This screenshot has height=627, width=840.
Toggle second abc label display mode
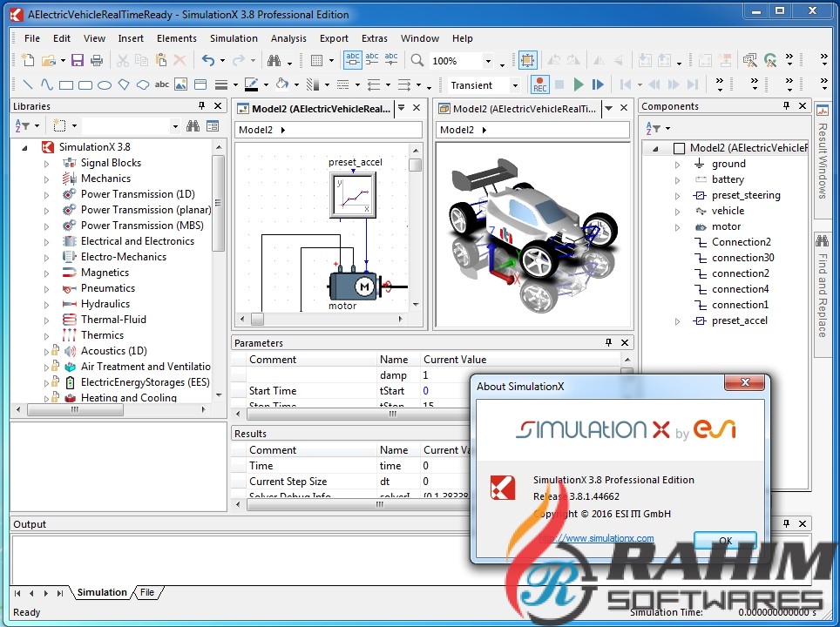click(372, 59)
